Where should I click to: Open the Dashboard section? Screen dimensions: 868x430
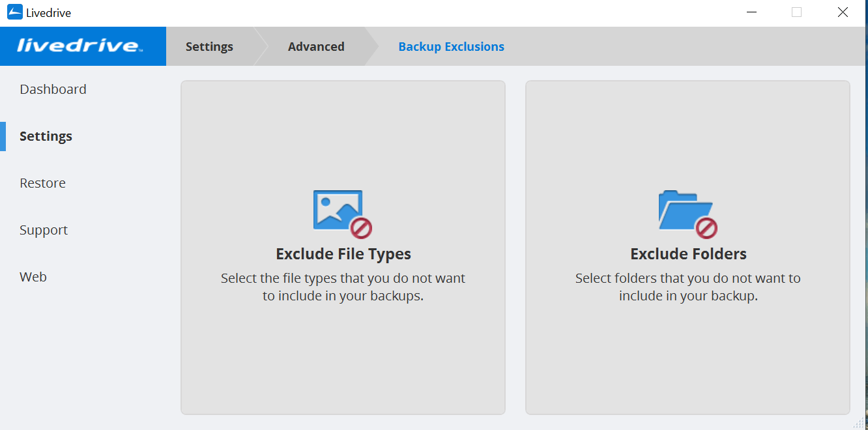coord(53,89)
